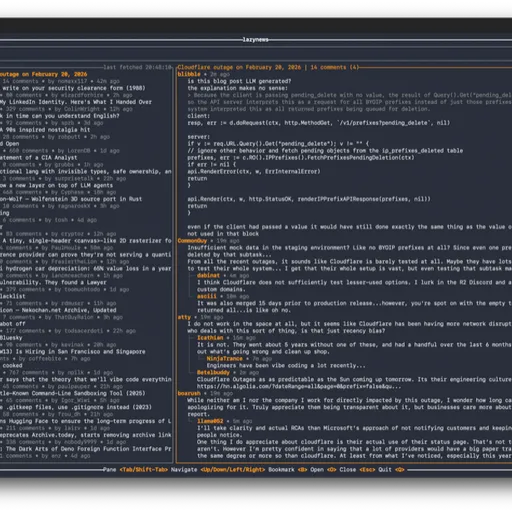The width and height of the screenshot is (512, 512).
Task: Select the comment by user CommonGuy
Action: [192, 241]
